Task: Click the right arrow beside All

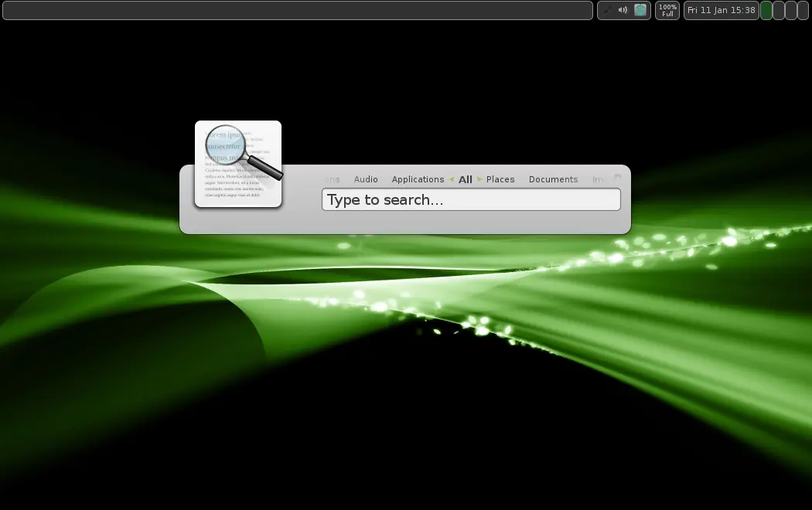Action: pyautogui.click(x=479, y=179)
